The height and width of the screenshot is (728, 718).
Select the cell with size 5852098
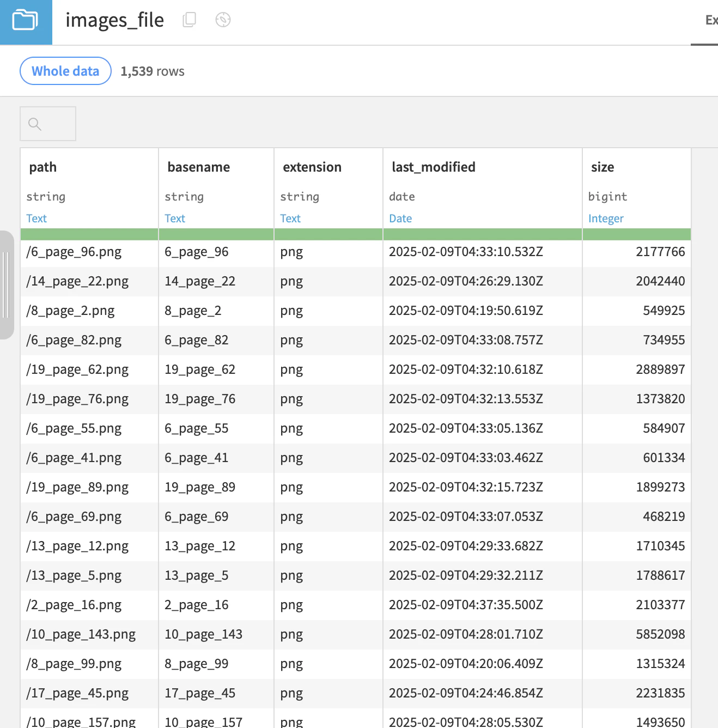coord(637,634)
